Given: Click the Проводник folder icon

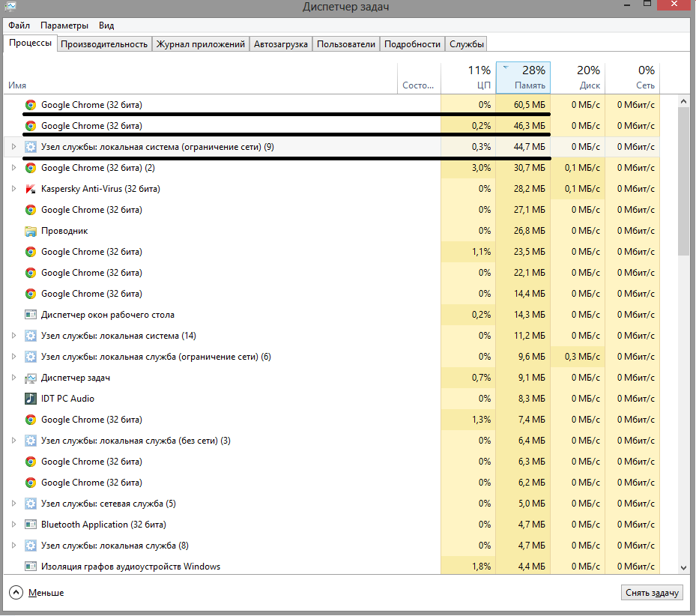Looking at the screenshot, I should 31,231.
